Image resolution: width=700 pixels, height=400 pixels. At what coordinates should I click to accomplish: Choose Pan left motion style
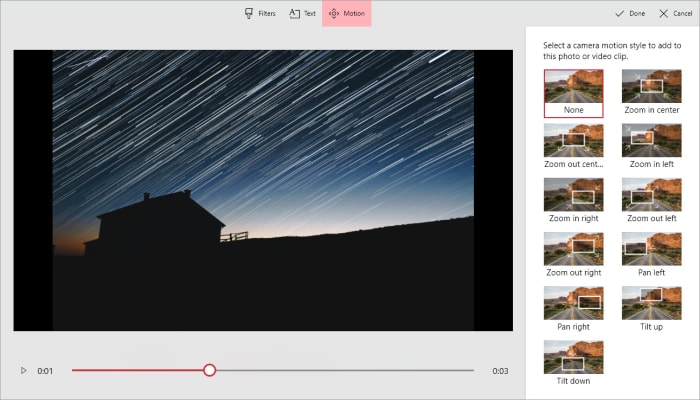[652, 255]
